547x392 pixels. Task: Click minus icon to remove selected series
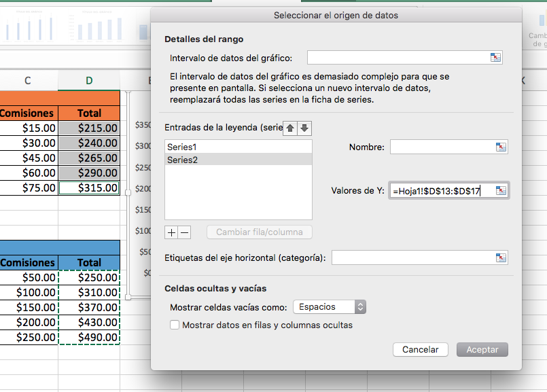click(x=182, y=232)
